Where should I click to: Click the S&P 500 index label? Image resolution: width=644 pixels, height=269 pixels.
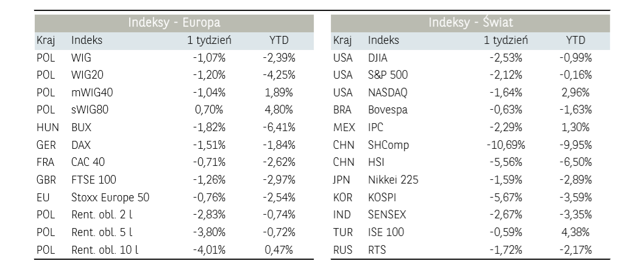pyautogui.click(x=388, y=75)
